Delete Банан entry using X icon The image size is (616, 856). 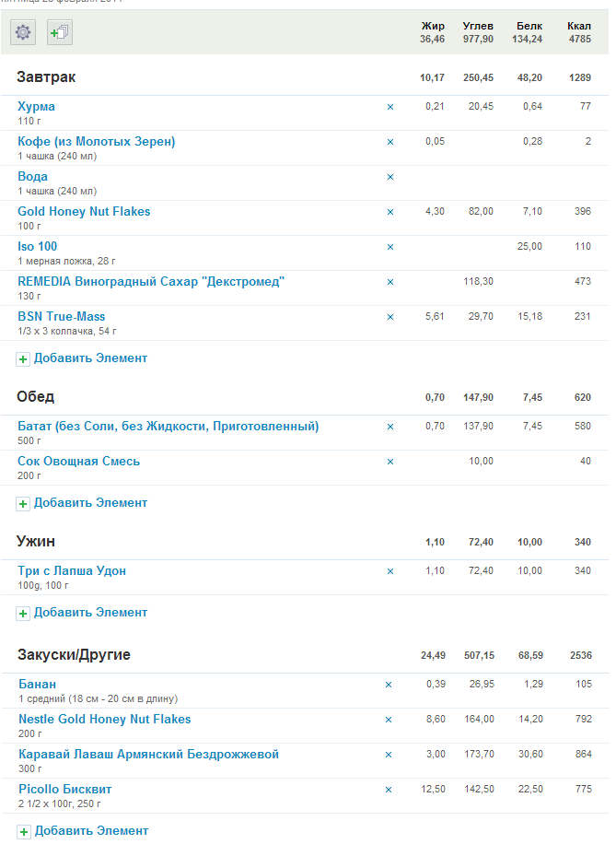click(x=389, y=685)
